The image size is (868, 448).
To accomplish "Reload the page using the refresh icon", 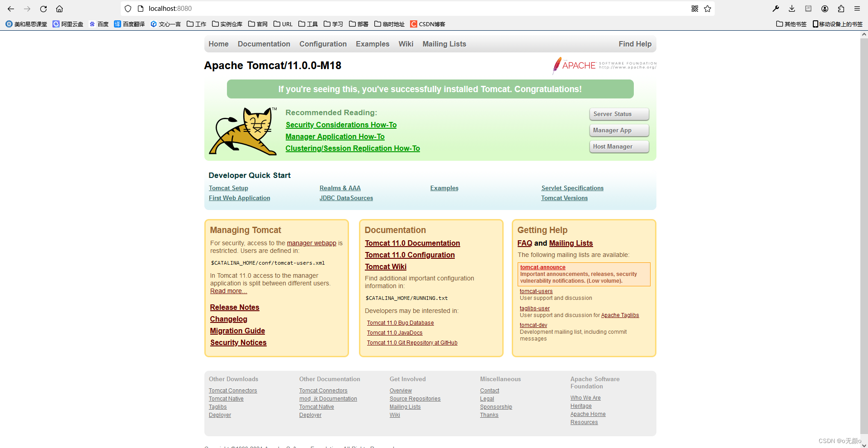I will click(43, 9).
